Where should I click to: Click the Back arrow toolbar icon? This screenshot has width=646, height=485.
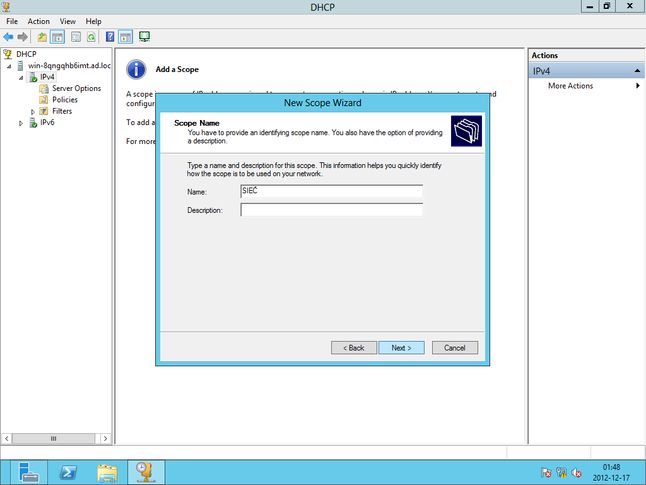(8, 37)
